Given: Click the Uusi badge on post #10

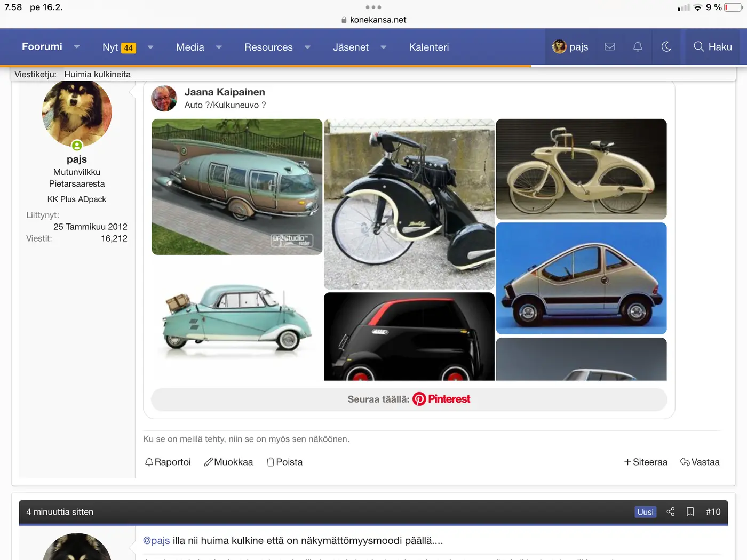Looking at the screenshot, I should coord(645,512).
